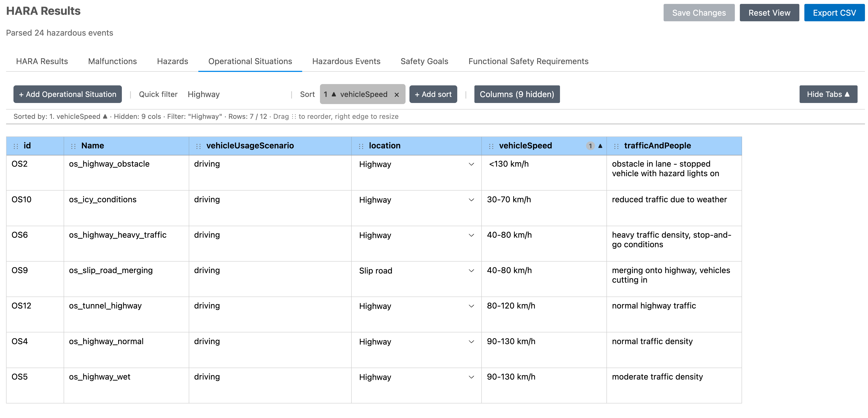Viewport: 868px width, 418px height.
Task: Click Add sort button
Action: point(433,94)
